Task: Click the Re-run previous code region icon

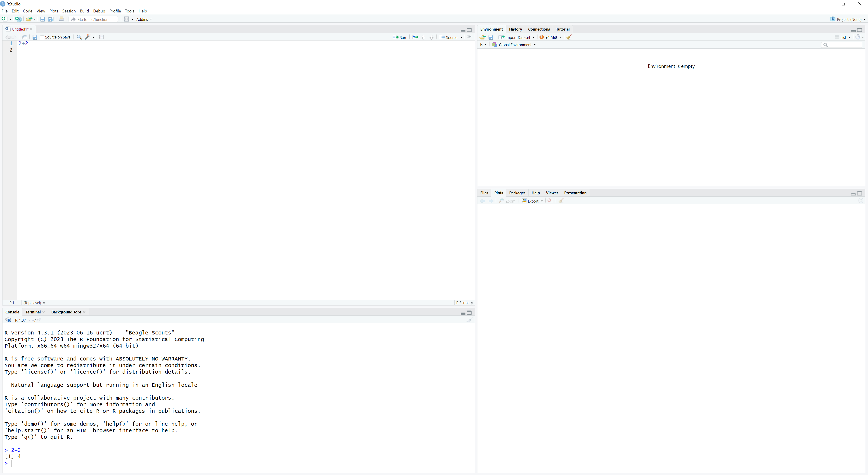Action: click(415, 37)
